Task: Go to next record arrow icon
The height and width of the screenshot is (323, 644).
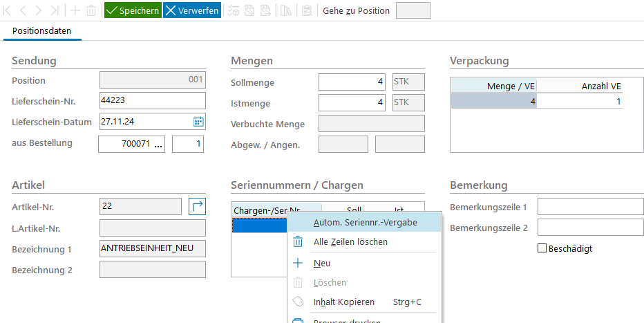Action: [x=38, y=10]
